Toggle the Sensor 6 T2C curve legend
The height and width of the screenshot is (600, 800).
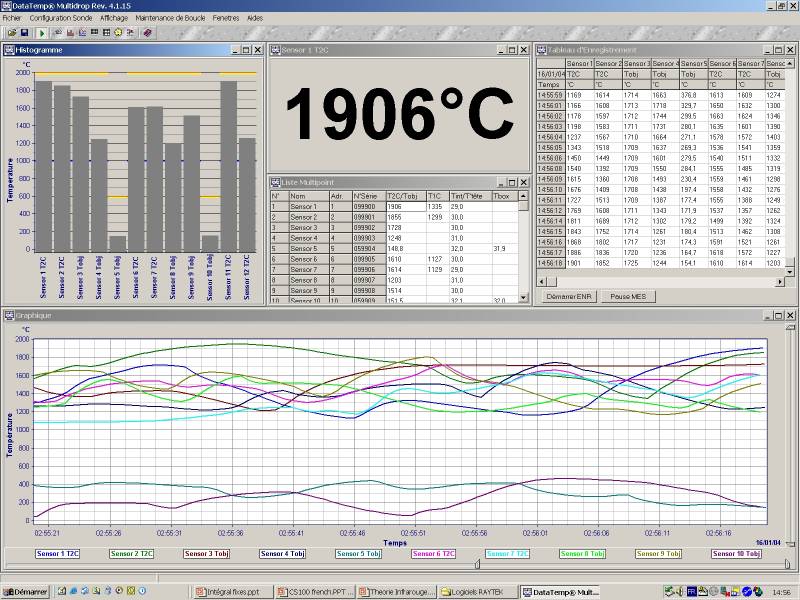(432, 552)
